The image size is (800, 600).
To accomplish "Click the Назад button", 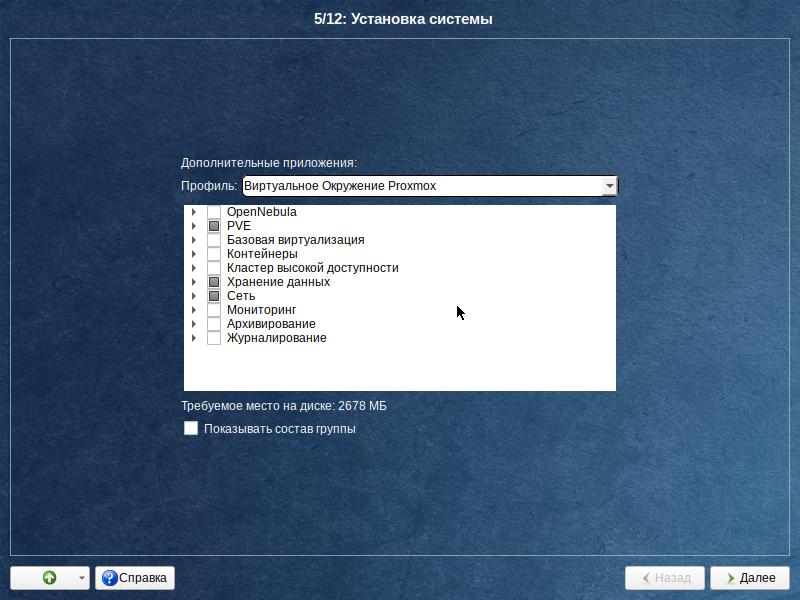I will (665, 578).
